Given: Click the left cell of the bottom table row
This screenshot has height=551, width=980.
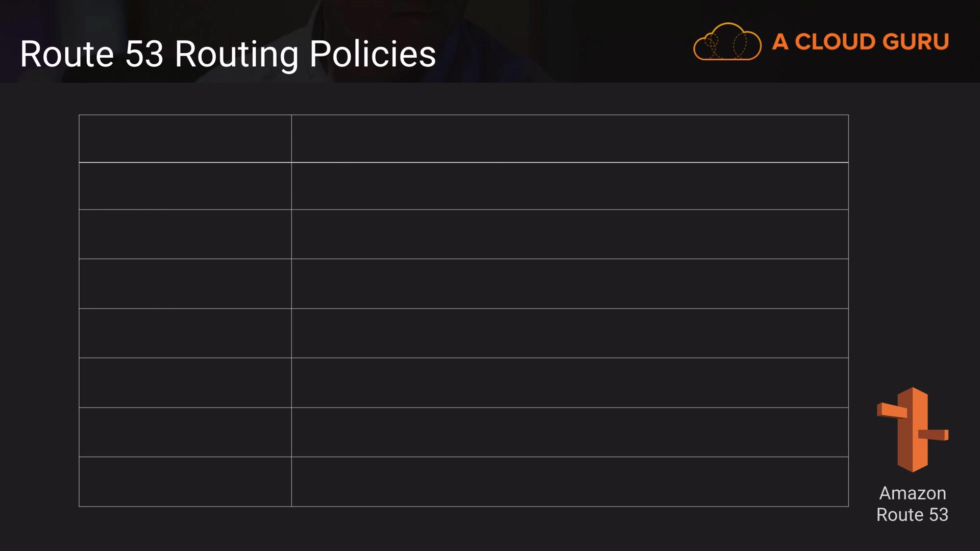Looking at the screenshot, I should click(185, 482).
